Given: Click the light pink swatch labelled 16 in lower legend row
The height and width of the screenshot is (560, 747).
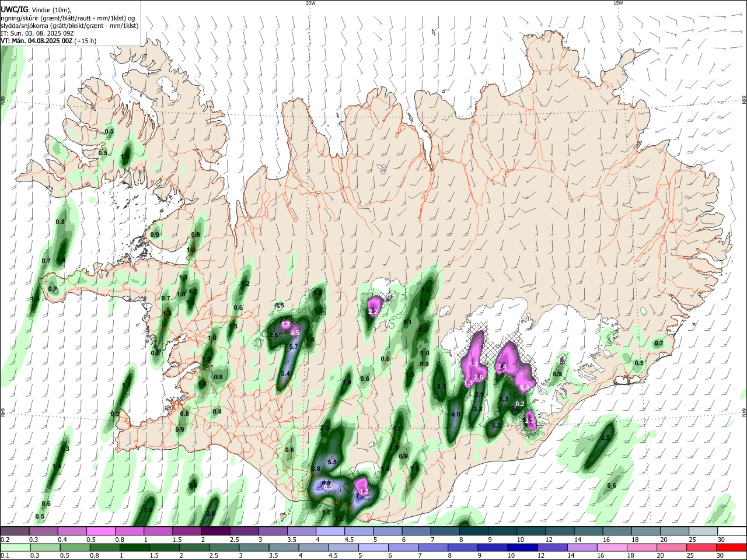Looking at the screenshot, I should tap(612, 548).
